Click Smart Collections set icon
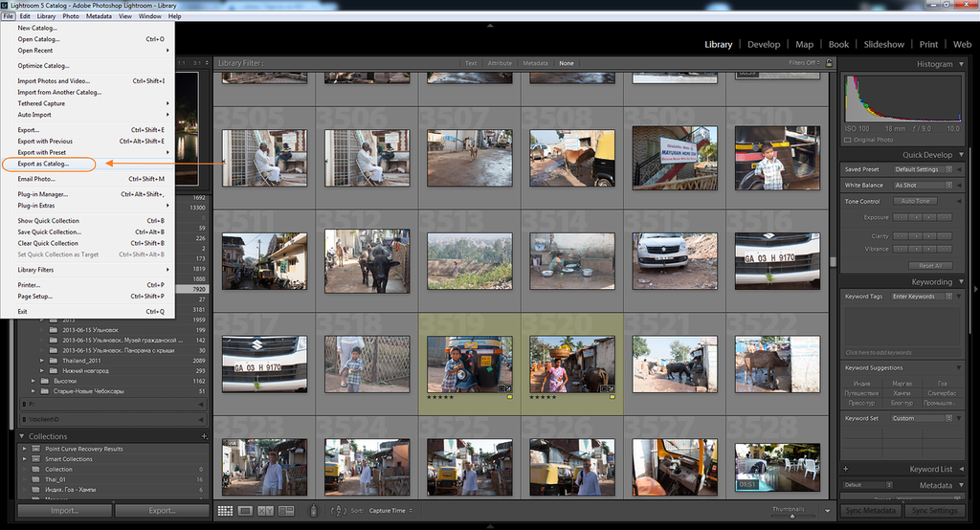 pyautogui.click(x=36, y=459)
